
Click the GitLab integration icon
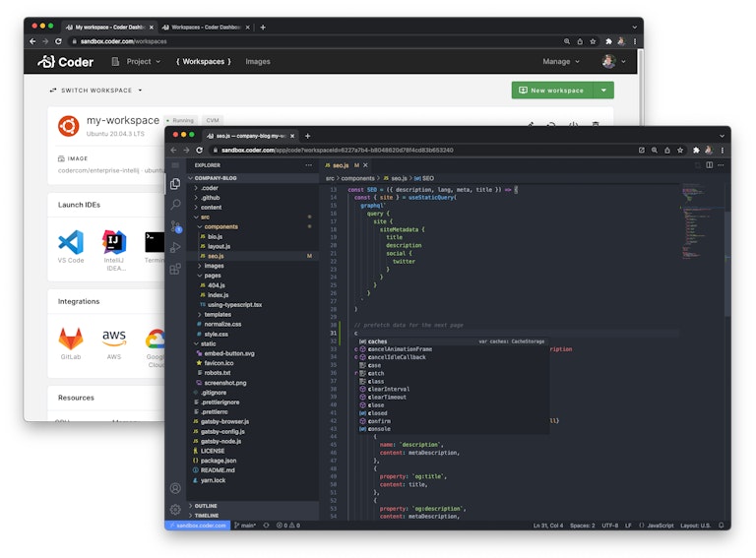tap(71, 338)
